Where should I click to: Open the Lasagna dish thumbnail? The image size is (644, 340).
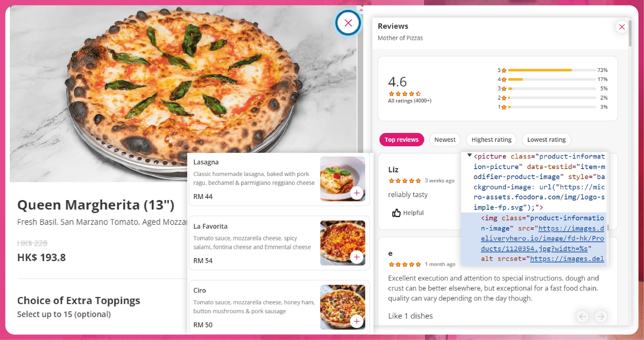pos(342,179)
